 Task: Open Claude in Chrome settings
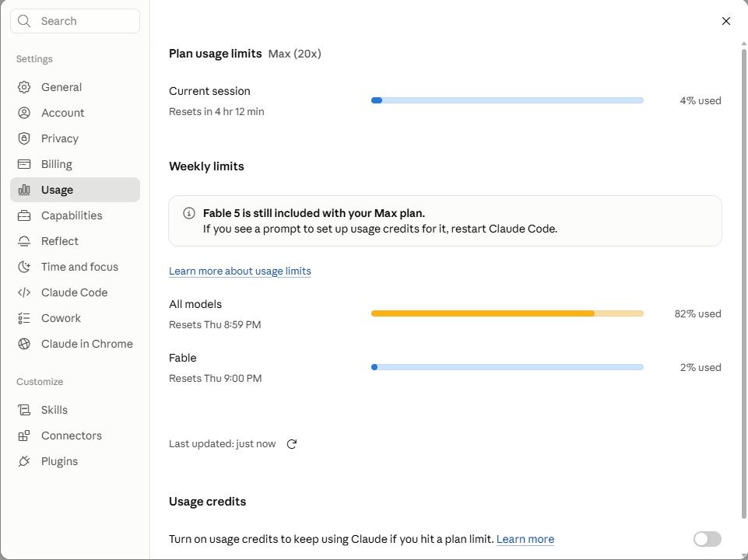tap(75, 344)
